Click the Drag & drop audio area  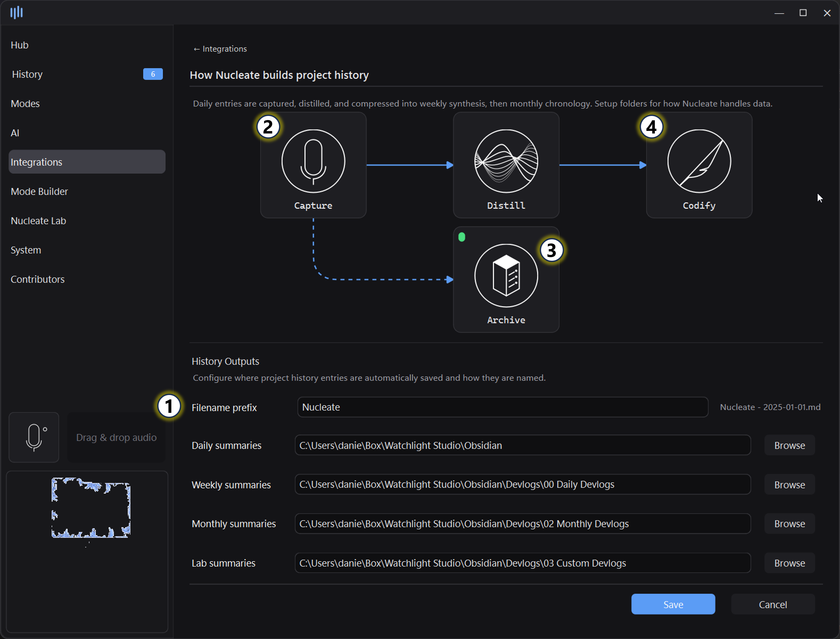point(116,437)
